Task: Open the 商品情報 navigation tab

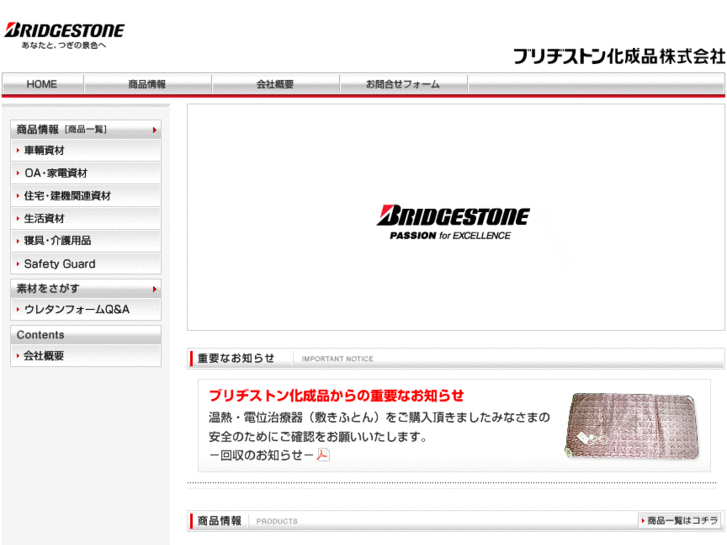Action: coord(147,84)
